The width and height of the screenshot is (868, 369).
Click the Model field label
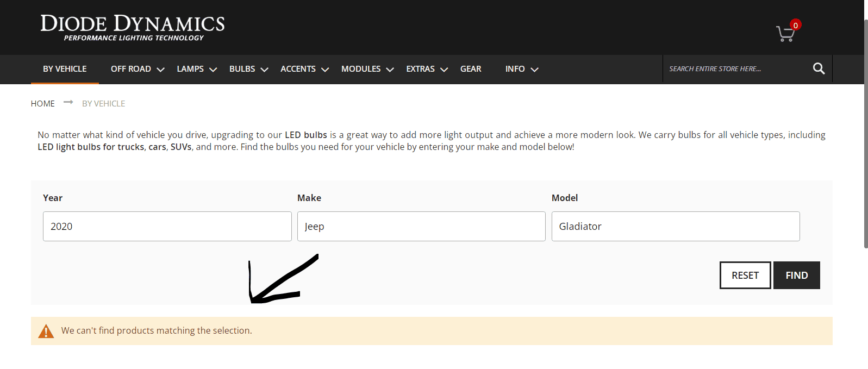(565, 198)
